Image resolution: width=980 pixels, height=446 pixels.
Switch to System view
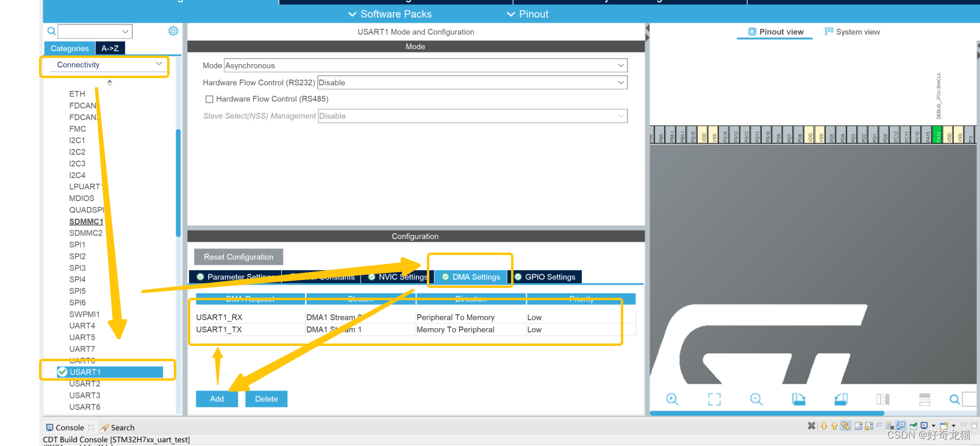click(852, 32)
